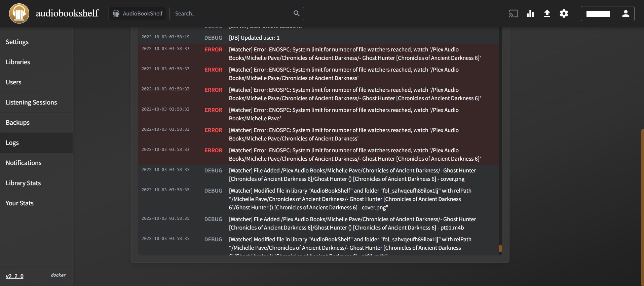644x286 pixels.
Task: Click the upload icon in header
Action: pos(547,13)
